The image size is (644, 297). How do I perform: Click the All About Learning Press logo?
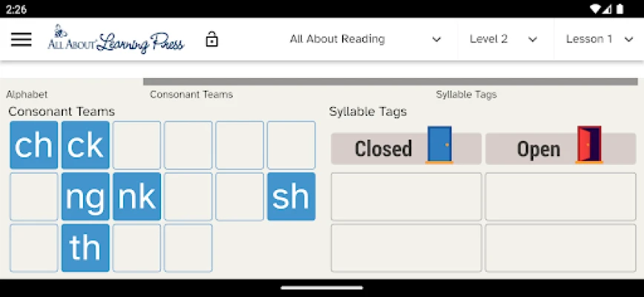116,39
